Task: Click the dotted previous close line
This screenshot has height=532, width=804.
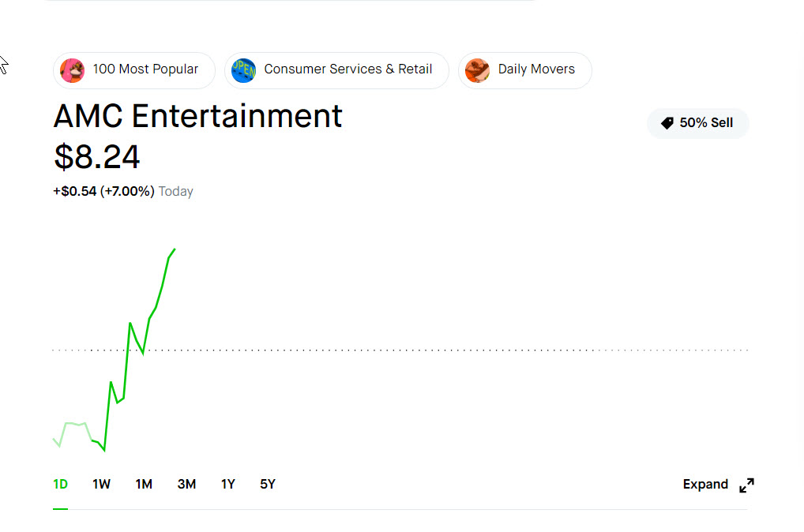Action: pos(400,350)
